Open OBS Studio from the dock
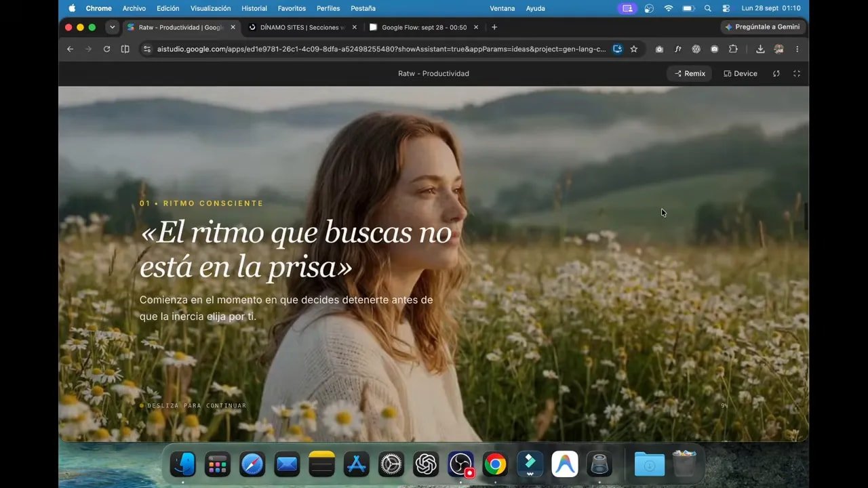868x488 pixels. (x=460, y=464)
